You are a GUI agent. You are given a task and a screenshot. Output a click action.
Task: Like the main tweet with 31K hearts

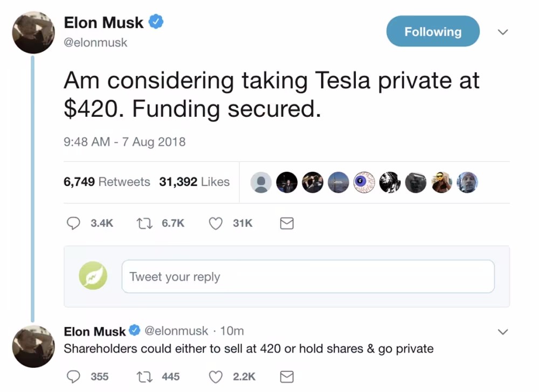click(216, 223)
